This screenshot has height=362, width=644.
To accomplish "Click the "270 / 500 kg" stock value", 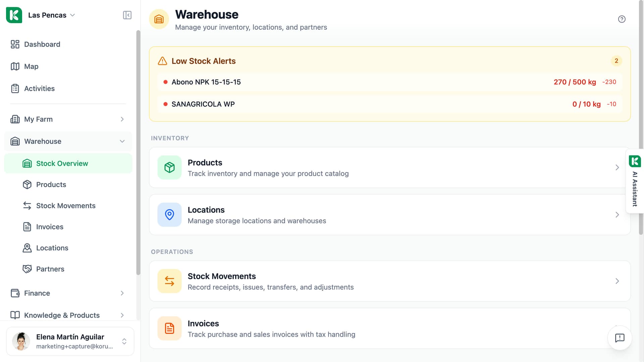I will pyautogui.click(x=575, y=82).
